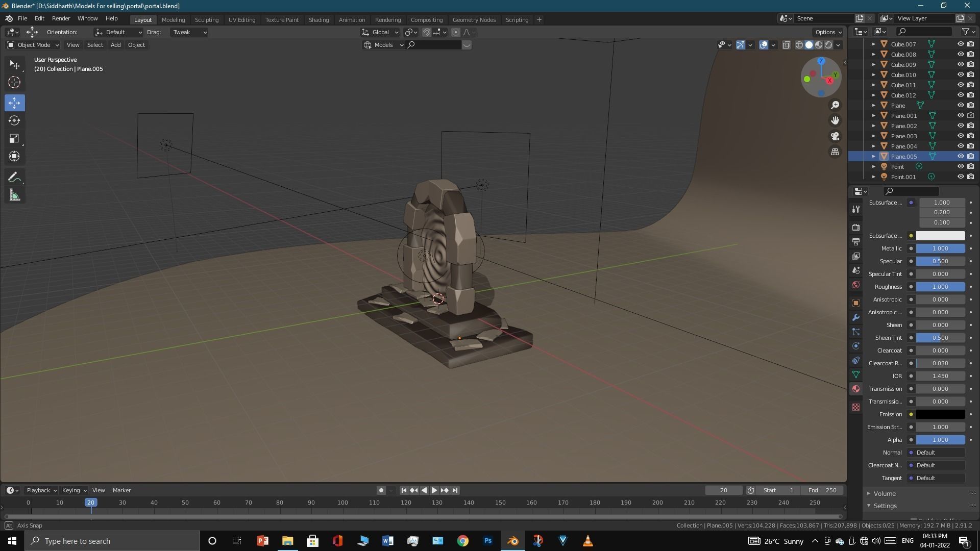Open Orientation Default dropdown
This screenshot has height=551, width=980.
(x=118, y=32)
